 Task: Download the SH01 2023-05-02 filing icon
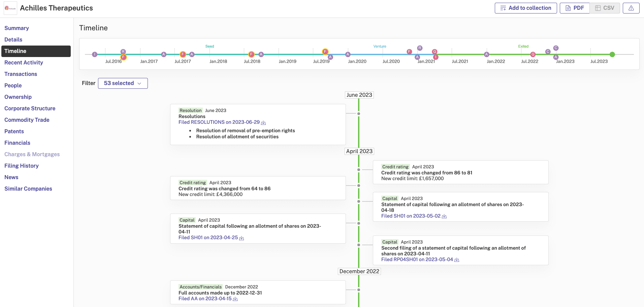[x=444, y=216]
